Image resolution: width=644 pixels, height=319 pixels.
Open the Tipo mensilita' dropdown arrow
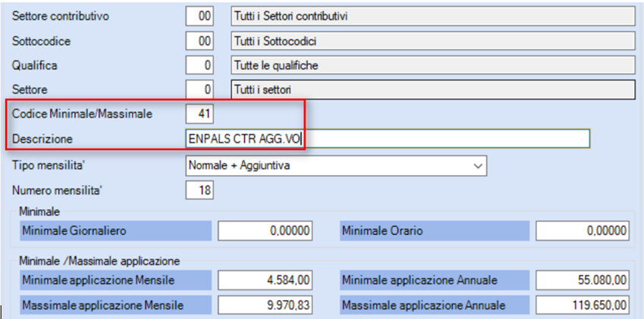click(477, 166)
